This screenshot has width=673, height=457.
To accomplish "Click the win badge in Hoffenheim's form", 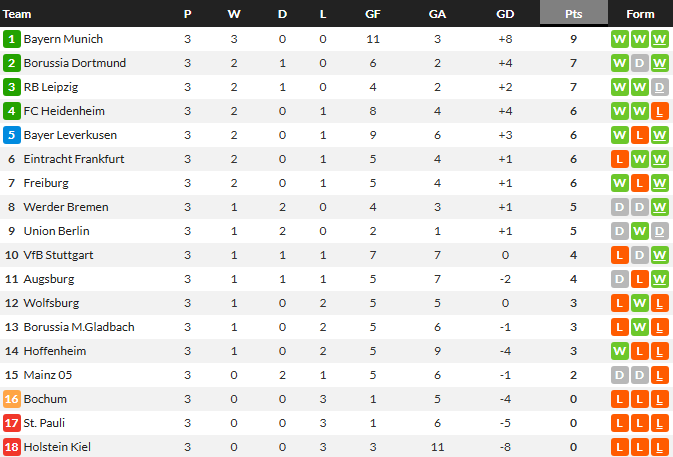I will click(x=619, y=351).
